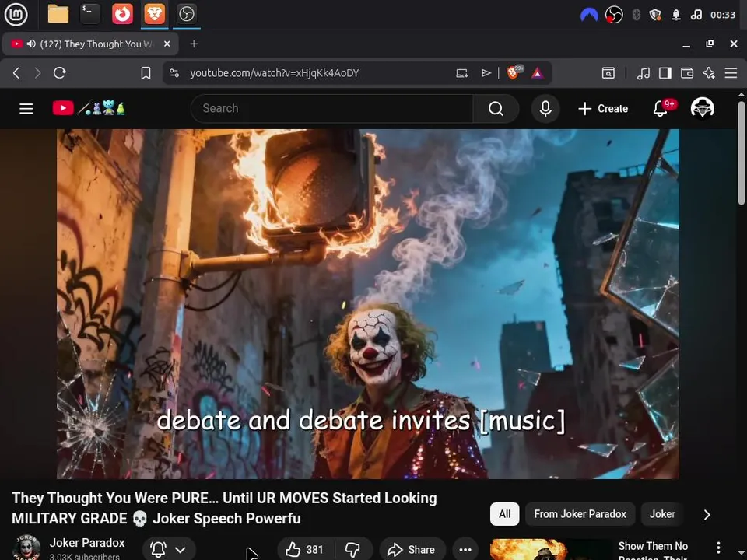
Task: Click the magnifier search button
Action: click(x=496, y=109)
